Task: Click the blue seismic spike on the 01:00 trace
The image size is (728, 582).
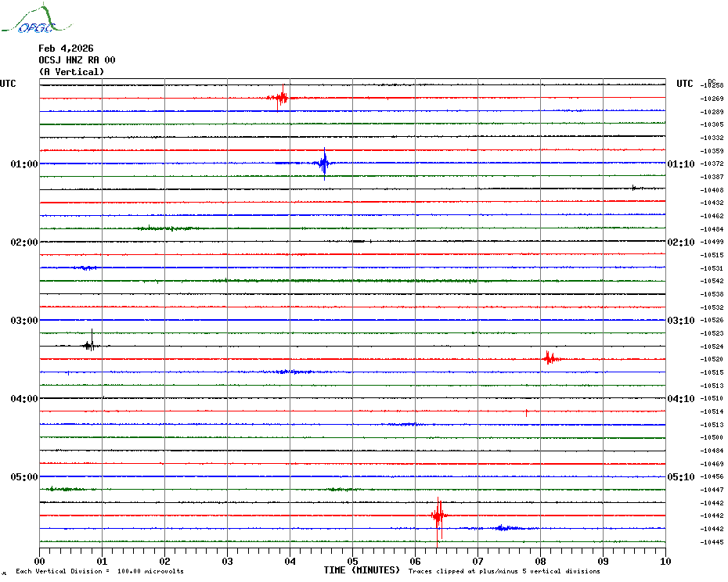Action: click(x=323, y=163)
